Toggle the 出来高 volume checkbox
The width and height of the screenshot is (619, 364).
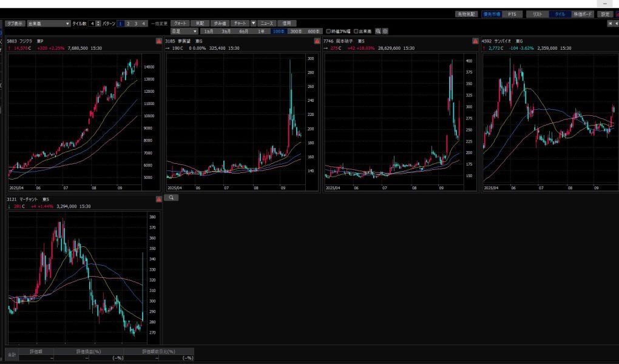pyautogui.click(x=356, y=31)
